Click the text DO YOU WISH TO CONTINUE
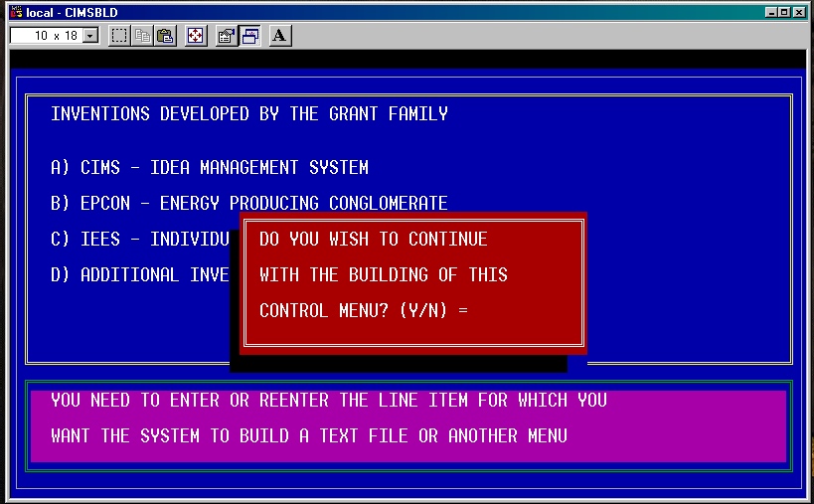Viewport: 814px width, 504px height. tap(374, 239)
